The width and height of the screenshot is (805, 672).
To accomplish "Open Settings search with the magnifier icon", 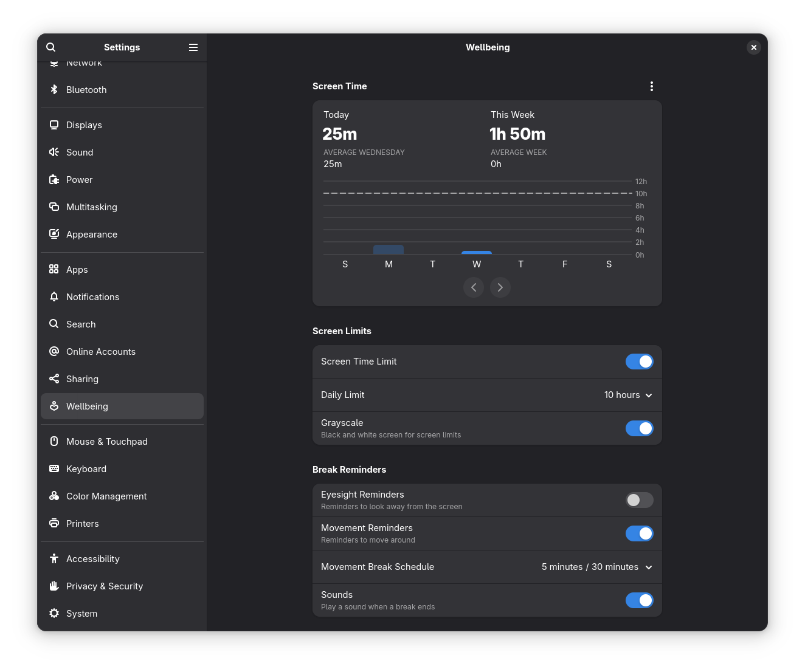I will click(50, 47).
